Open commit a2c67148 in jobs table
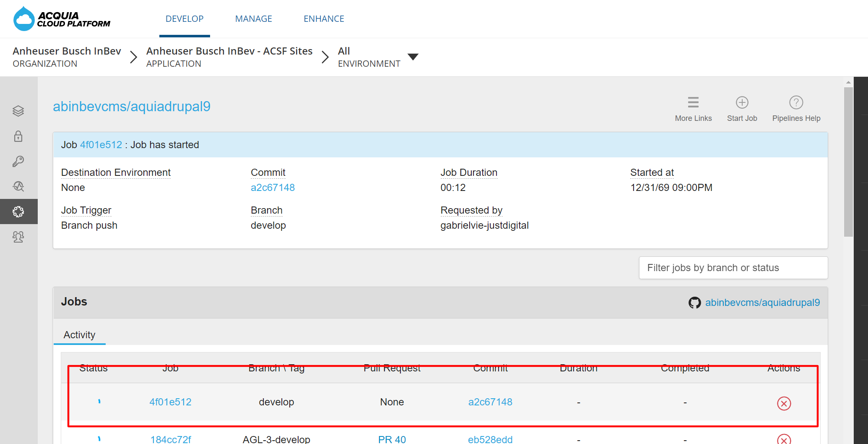Viewport: 868px width, 444px height. (490, 402)
